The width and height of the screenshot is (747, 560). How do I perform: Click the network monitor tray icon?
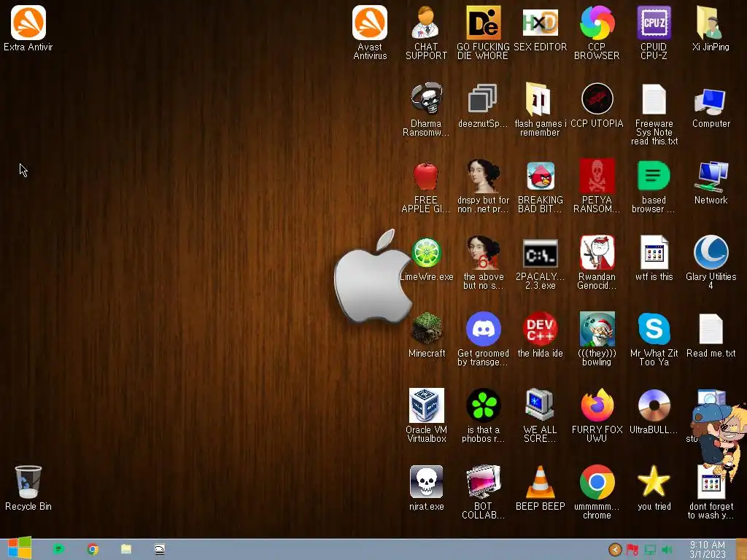(x=650, y=550)
